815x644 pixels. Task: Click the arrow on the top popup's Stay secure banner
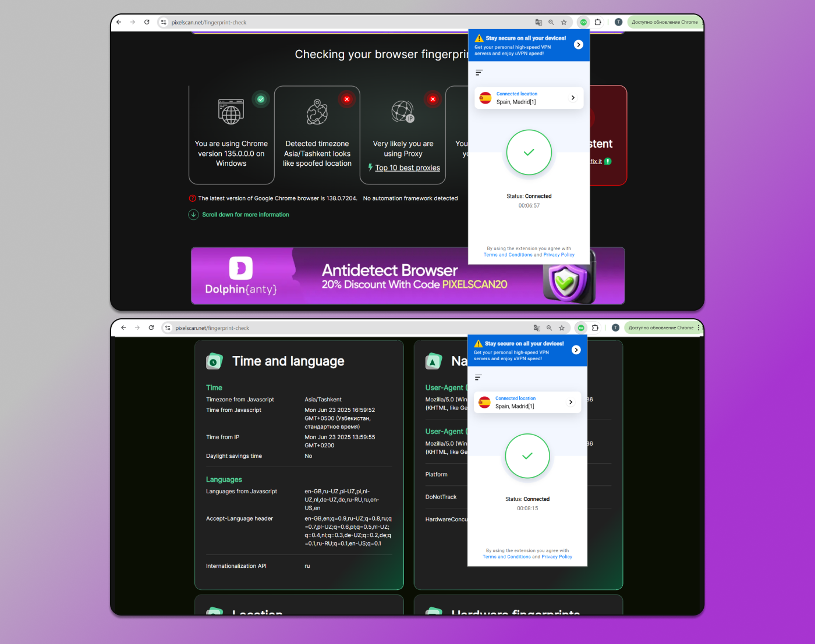578,45
